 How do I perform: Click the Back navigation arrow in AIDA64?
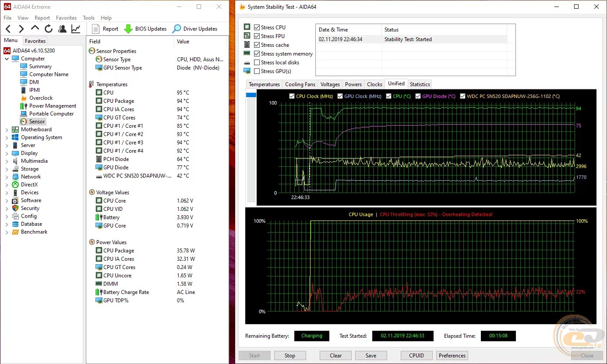[x=8, y=29]
